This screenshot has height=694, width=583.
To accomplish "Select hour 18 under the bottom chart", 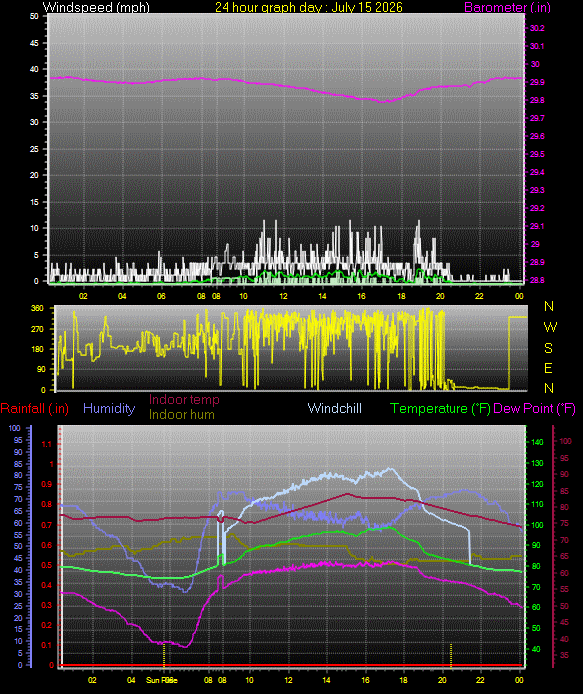I will coord(404,680).
